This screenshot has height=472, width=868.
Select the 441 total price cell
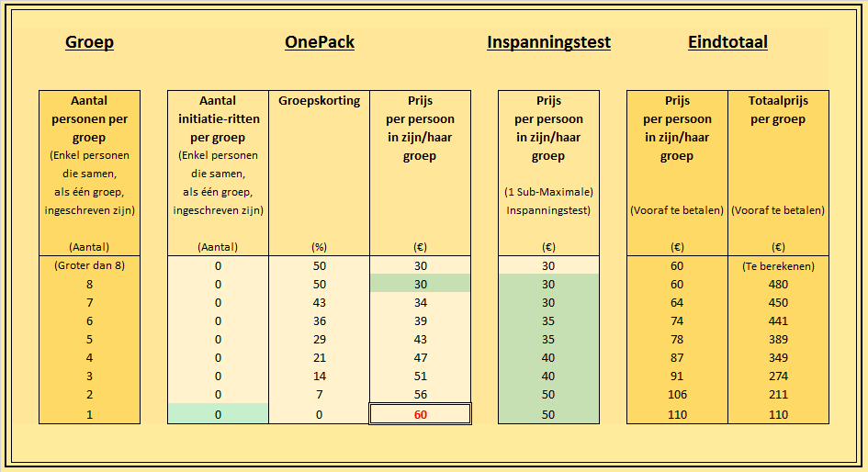(778, 320)
